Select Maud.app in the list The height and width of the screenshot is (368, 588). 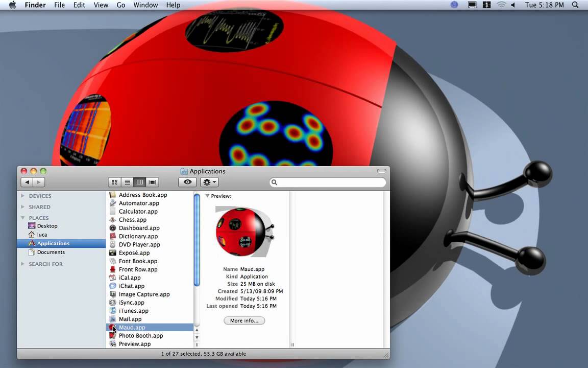coord(150,328)
